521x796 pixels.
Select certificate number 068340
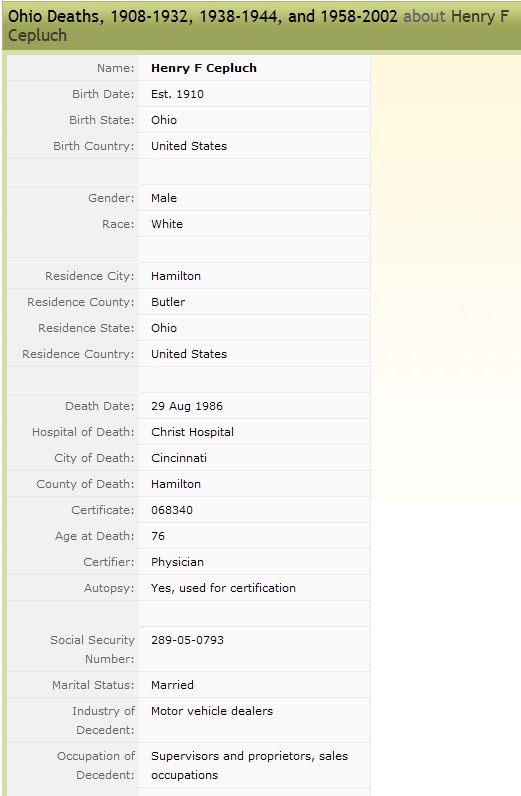click(172, 510)
